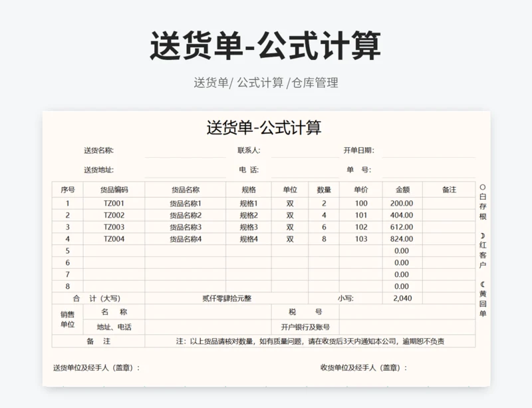532x408 pixels.
Task: Click the 小写 label
Action: click(x=345, y=298)
